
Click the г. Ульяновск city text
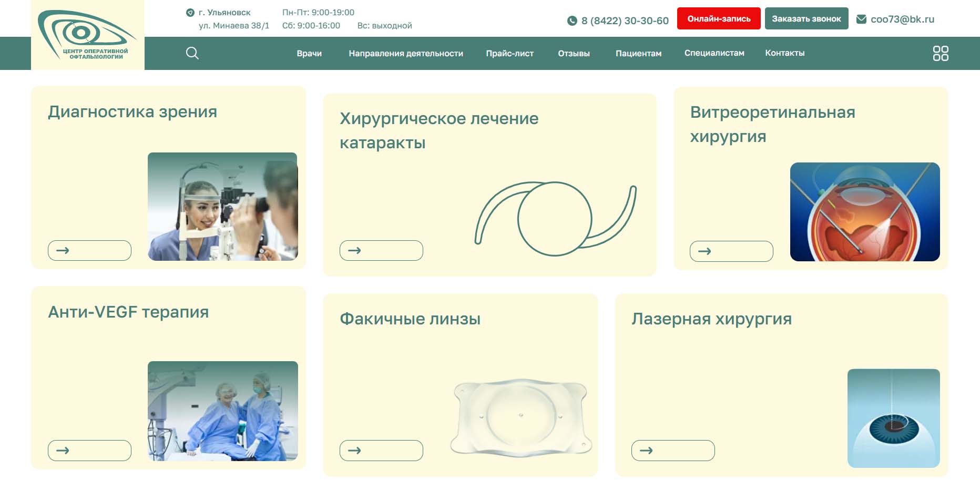tap(224, 13)
